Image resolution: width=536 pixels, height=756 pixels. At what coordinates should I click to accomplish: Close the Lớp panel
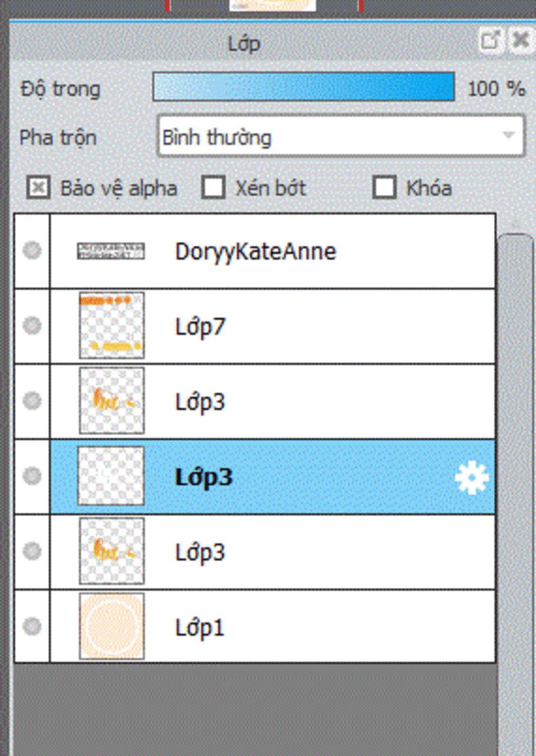[520, 40]
